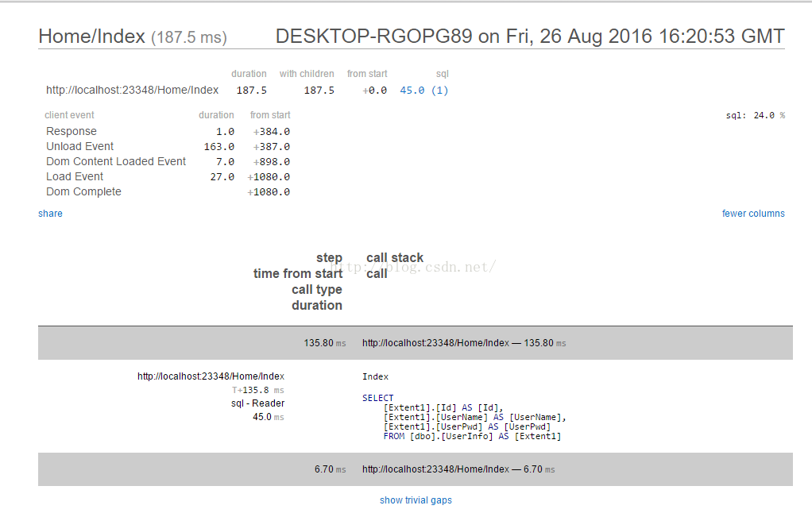This screenshot has height=517, width=812.
Task: Select the Response client event row
Action: [168, 132]
